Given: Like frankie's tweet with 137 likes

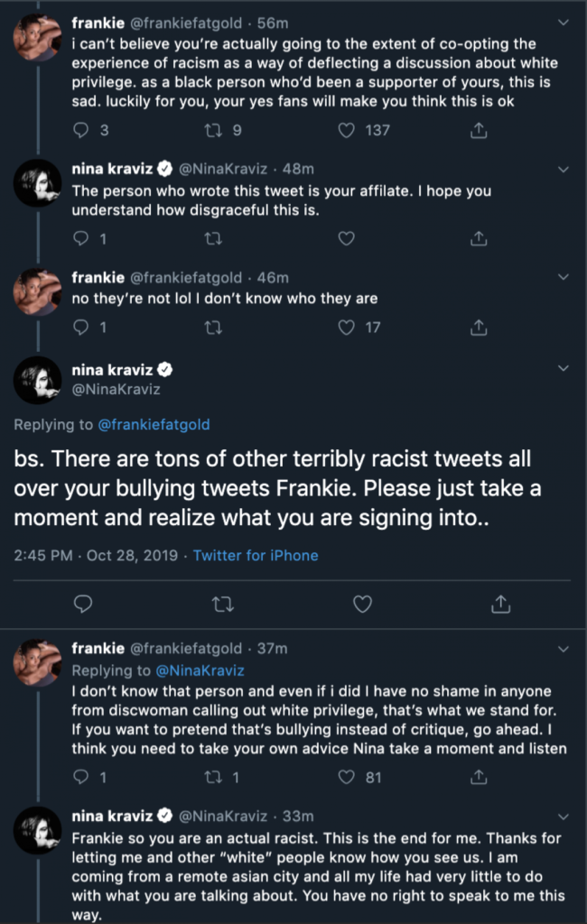Looking at the screenshot, I should pyautogui.click(x=346, y=131).
